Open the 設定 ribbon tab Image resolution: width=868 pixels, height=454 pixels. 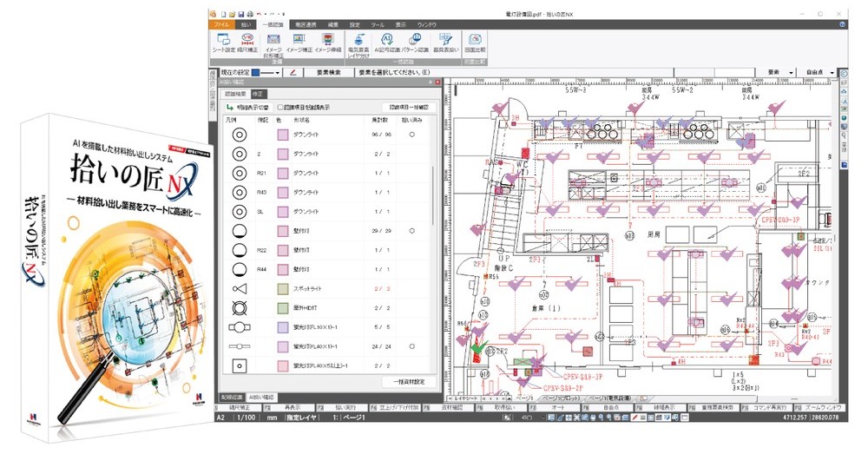355,25
